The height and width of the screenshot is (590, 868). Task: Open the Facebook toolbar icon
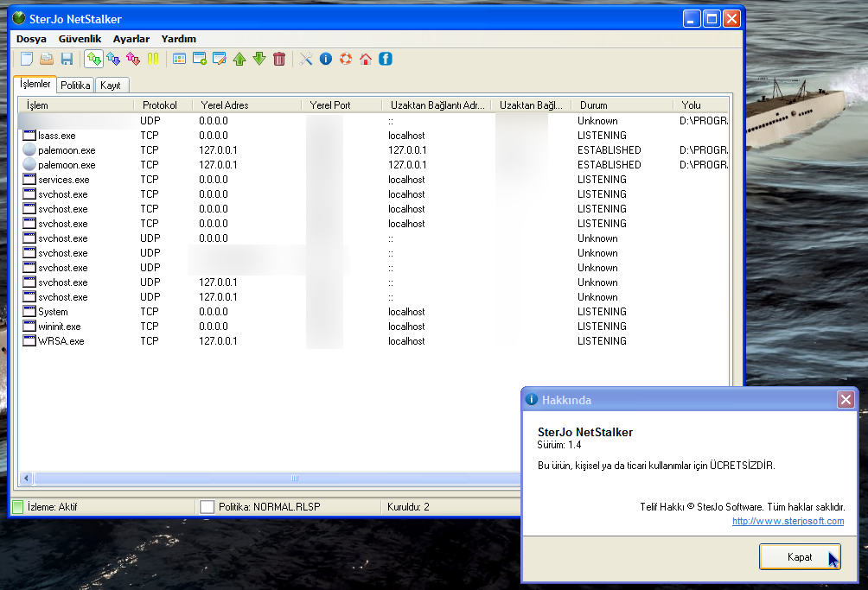click(386, 59)
